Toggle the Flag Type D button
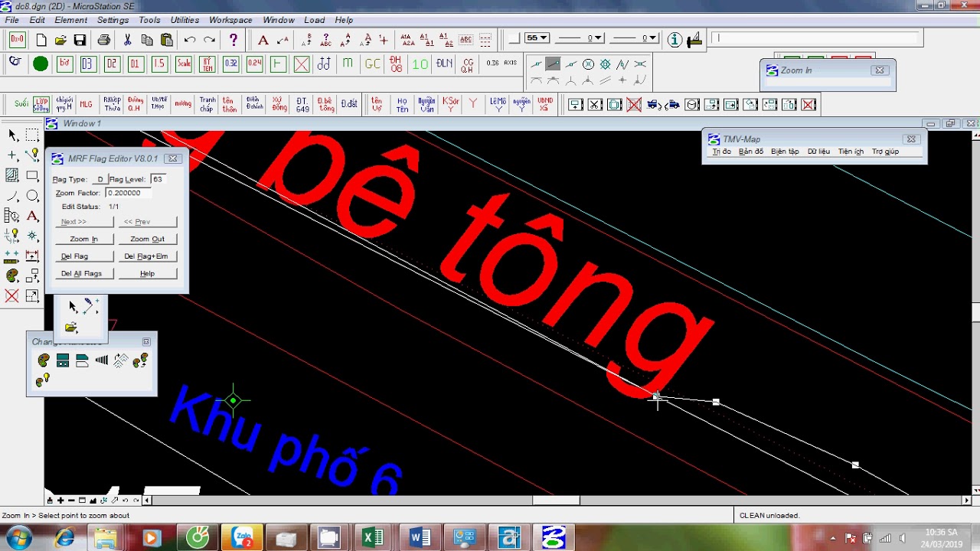 [x=100, y=179]
